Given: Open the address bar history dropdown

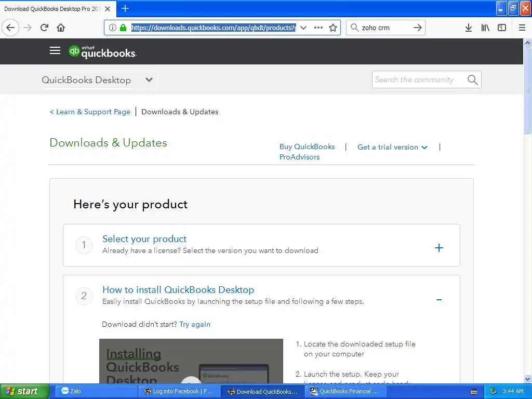Looking at the screenshot, I should click(303, 28).
